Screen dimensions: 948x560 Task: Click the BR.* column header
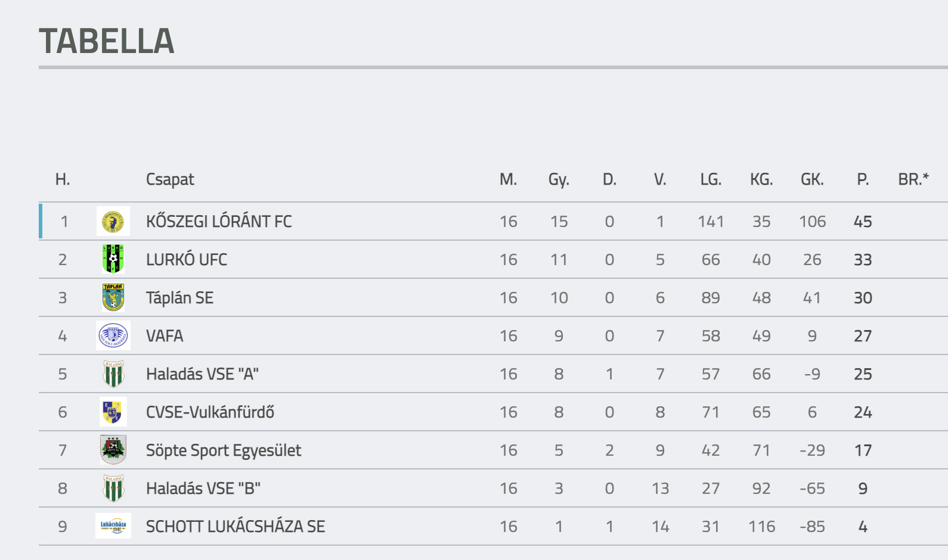[913, 179]
